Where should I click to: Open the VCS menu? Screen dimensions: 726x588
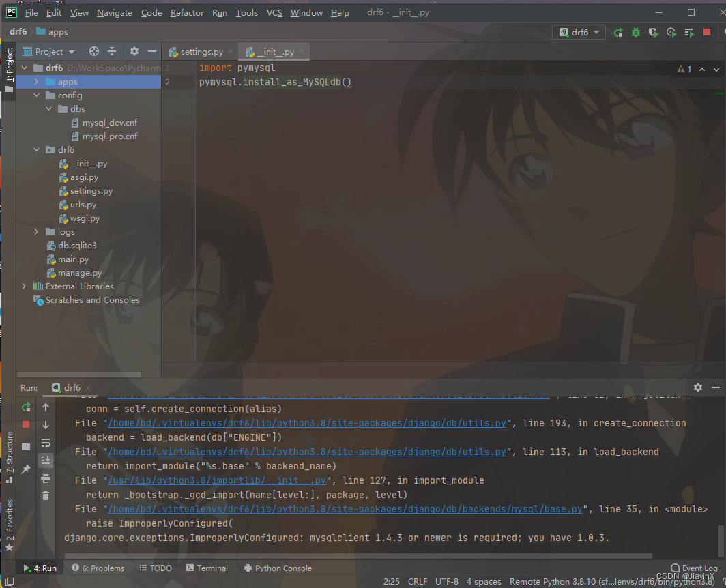point(274,12)
